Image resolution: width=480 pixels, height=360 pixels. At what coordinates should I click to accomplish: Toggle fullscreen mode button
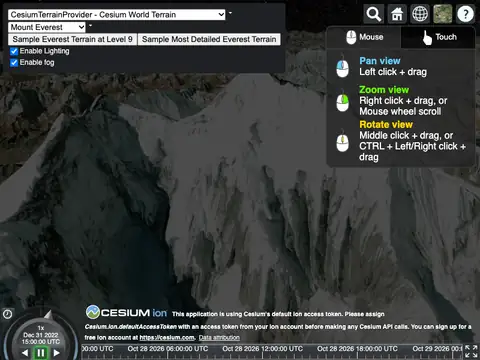click(472, 351)
